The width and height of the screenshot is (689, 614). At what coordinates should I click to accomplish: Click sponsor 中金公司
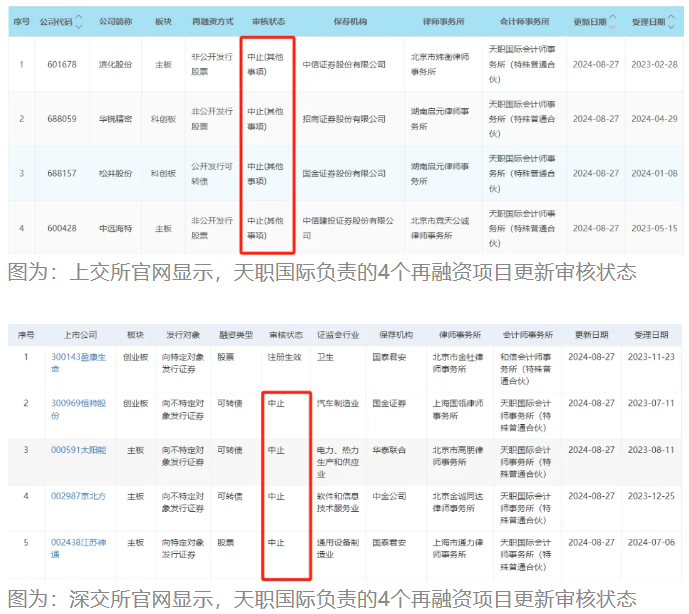[x=389, y=496]
